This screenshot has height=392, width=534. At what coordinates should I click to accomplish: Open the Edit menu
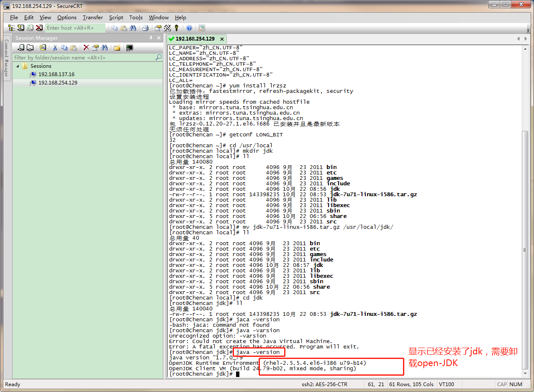point(29,17)
